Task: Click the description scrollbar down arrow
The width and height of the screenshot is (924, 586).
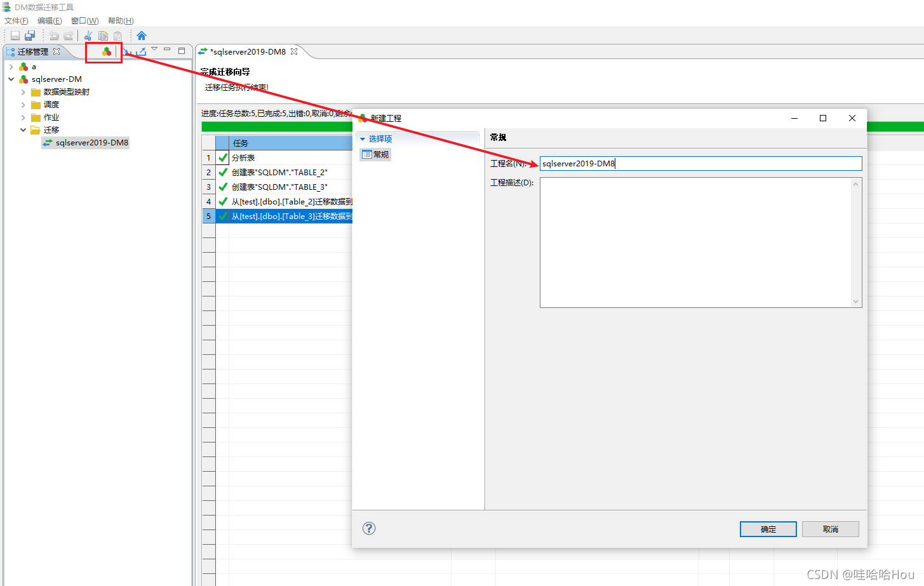Action: coord(855,302)
